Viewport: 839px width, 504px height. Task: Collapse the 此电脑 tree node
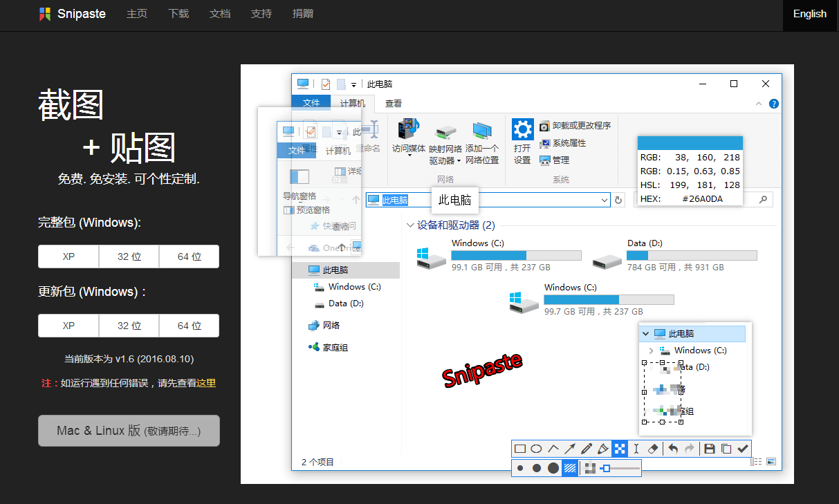(x=646, y=334)
